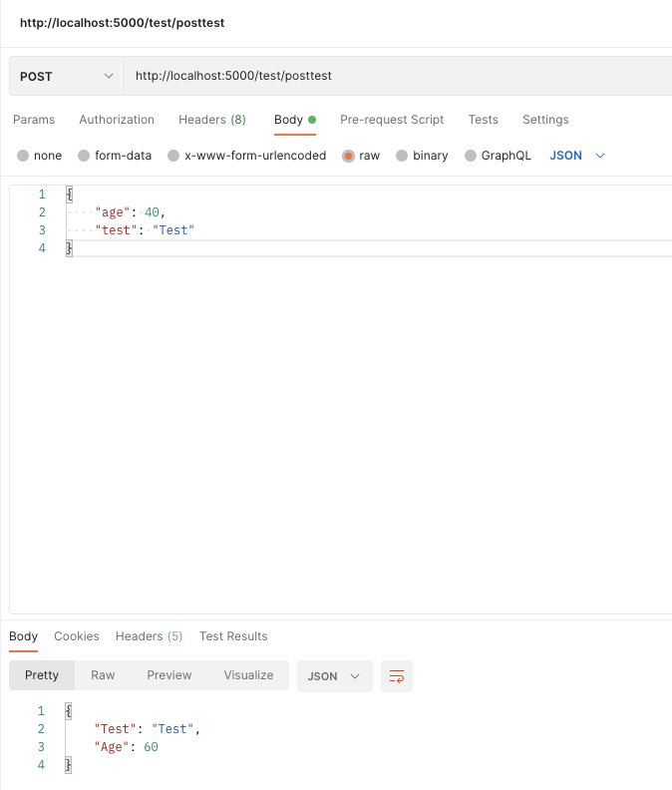
Task: Select the response Body tab
Action: [23, 636]
